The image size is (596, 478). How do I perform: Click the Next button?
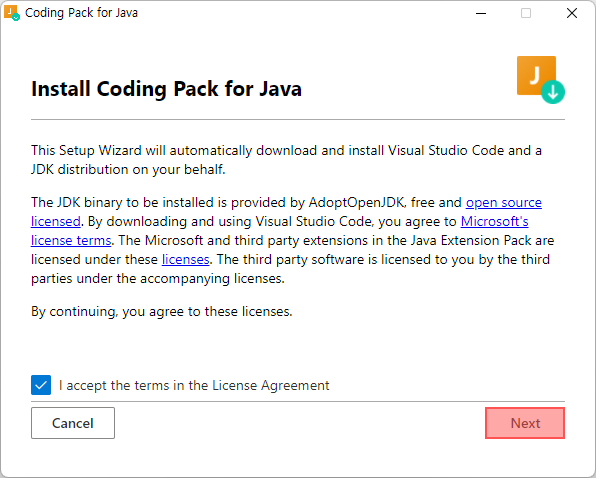(x=525, y=423)
